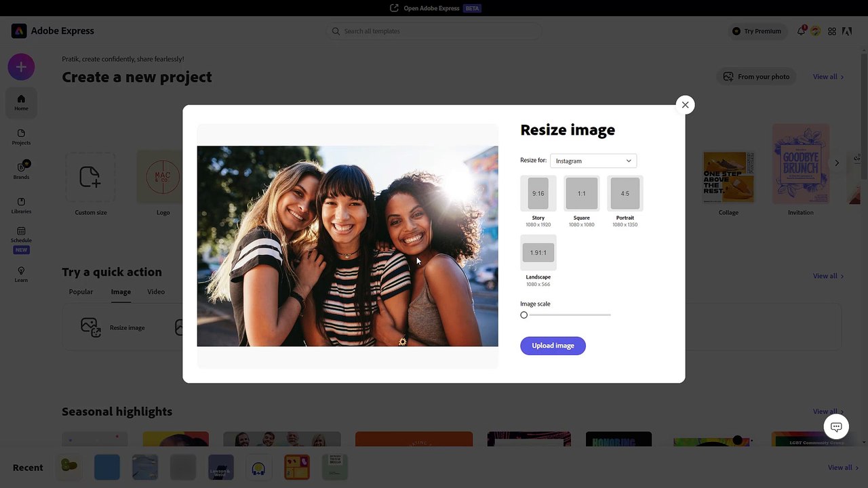Viewport: 868px width, 488px height.
Task: Open the recent headphones logo project thumbnail
Action: (x=258, y=468)
